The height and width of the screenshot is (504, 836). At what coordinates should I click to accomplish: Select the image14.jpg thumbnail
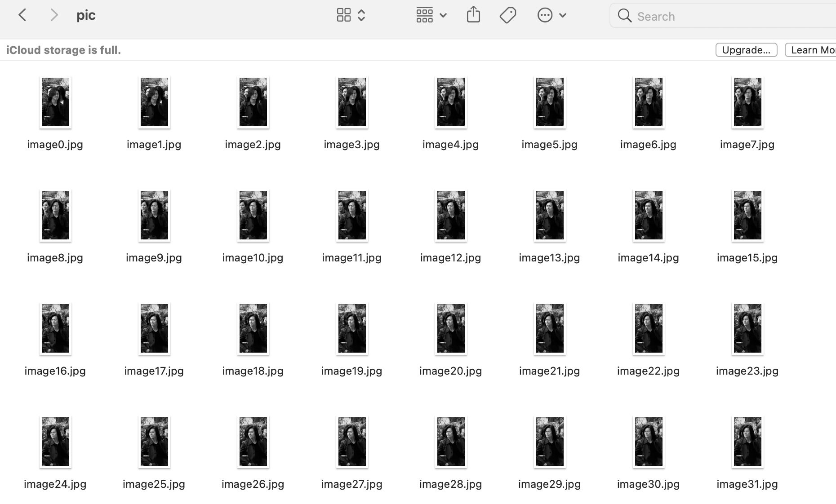click(x=649, y=215)
